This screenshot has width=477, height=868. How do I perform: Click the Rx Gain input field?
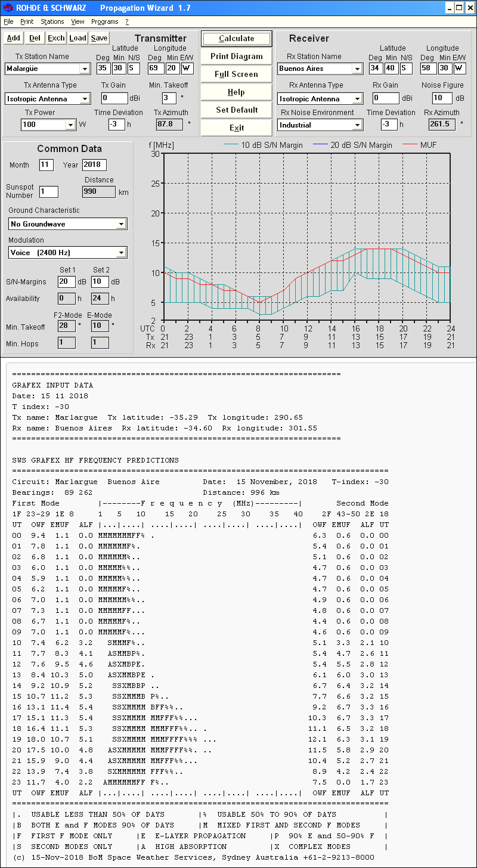[386, 98]
